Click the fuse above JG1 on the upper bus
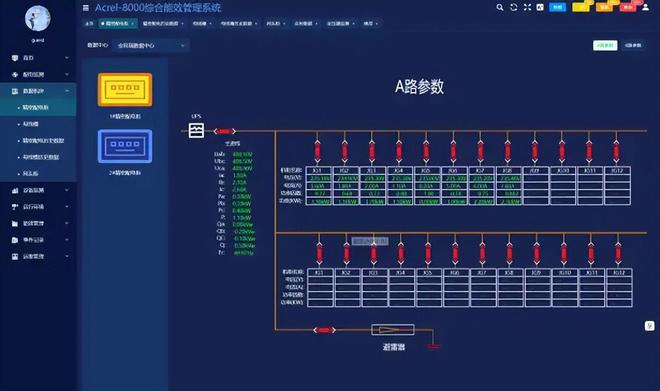 tap(317, 151)
